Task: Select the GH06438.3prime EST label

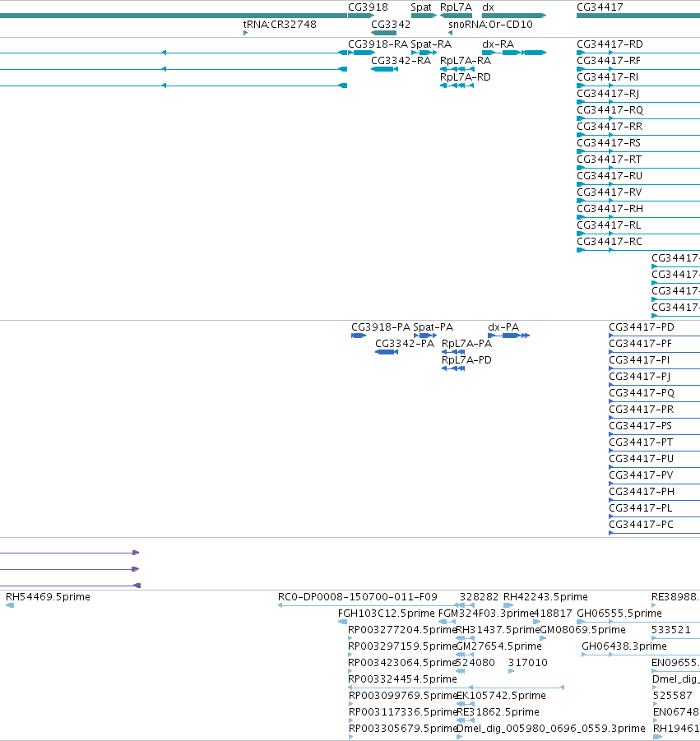Action: (x=624, y=646)
